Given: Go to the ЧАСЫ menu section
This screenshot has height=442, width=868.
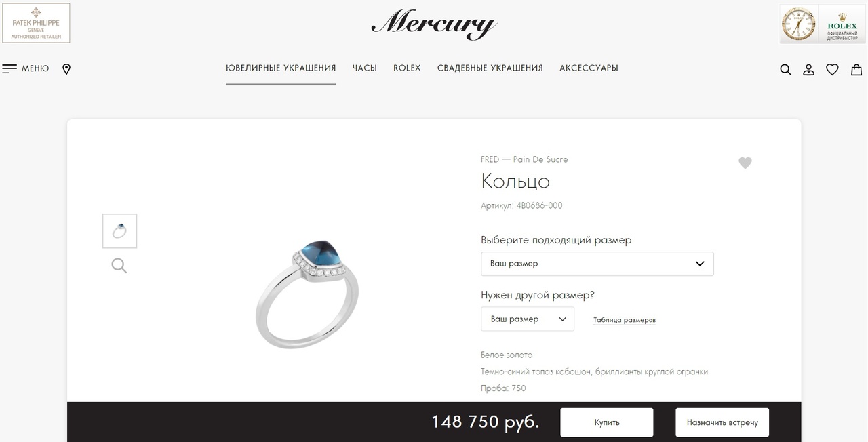Looking at the screenshot, I should (365, 68).
